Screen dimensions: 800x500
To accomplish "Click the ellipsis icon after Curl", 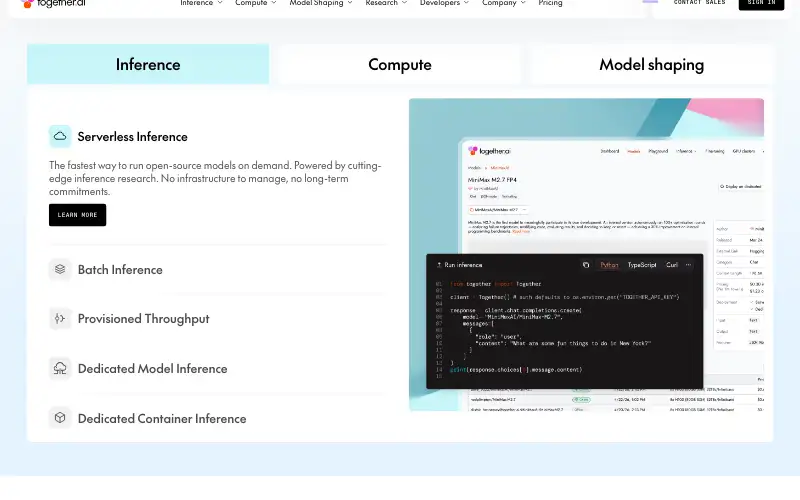I will (688, 265).
